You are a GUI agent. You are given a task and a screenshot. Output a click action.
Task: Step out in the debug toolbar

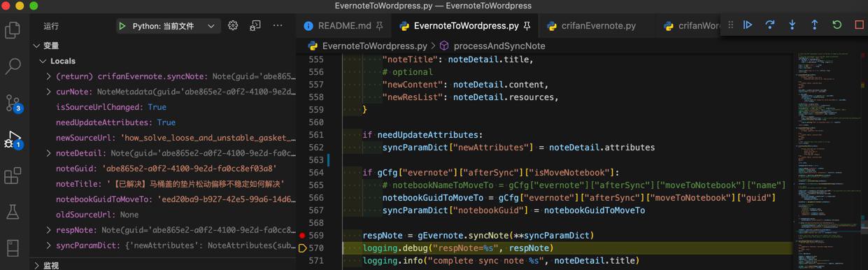pos(815,25)
